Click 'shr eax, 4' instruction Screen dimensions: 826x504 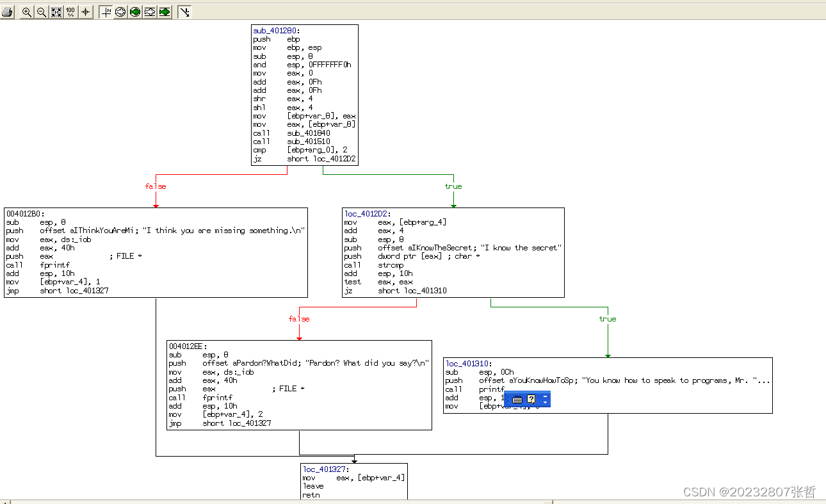tap(283, 99)
